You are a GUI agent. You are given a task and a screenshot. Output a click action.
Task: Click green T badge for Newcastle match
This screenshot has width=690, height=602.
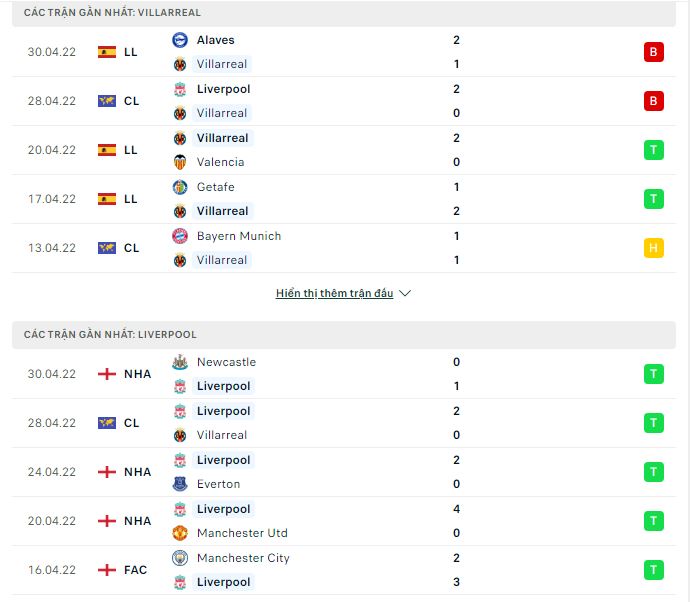(654, 374)
